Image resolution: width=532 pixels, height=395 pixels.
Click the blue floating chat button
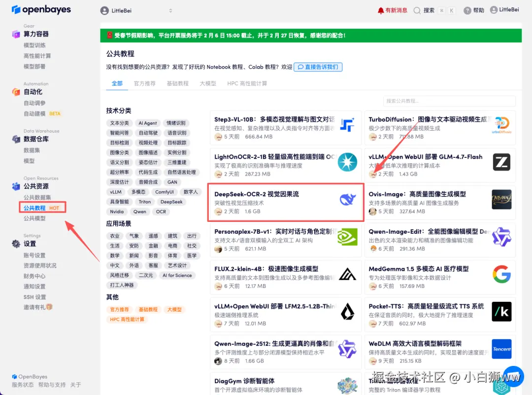point(513,376)
